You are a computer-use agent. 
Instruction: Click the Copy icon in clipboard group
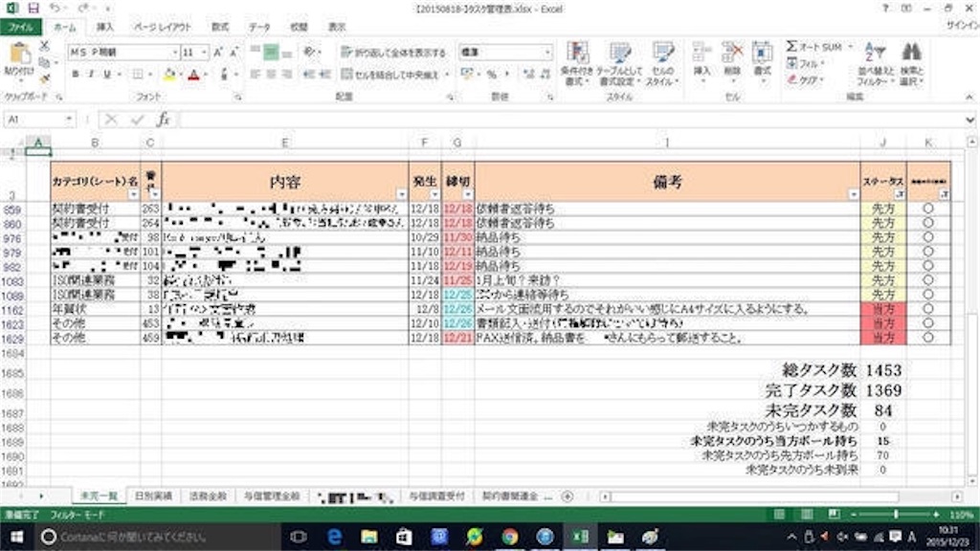click(x=44, y=62)
